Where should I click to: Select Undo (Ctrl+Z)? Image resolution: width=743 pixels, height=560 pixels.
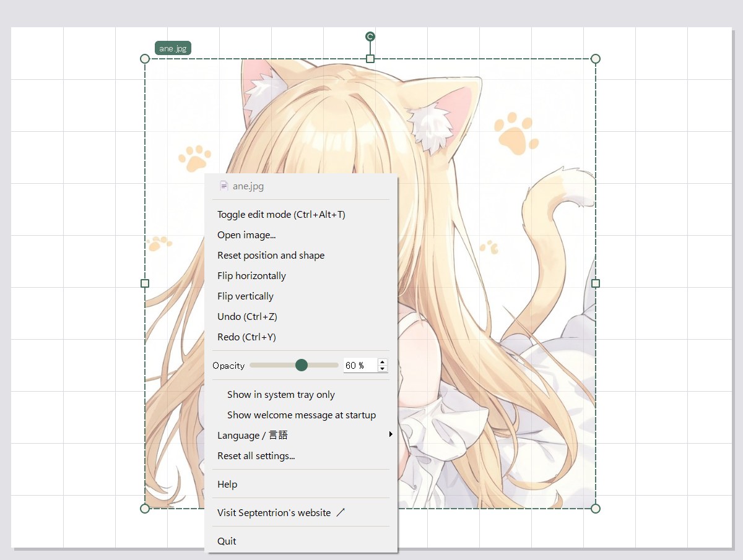[301, 317]
